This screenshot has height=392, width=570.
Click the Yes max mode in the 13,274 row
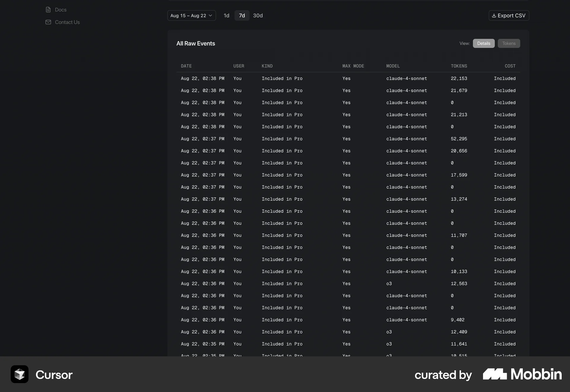(346, 199)
